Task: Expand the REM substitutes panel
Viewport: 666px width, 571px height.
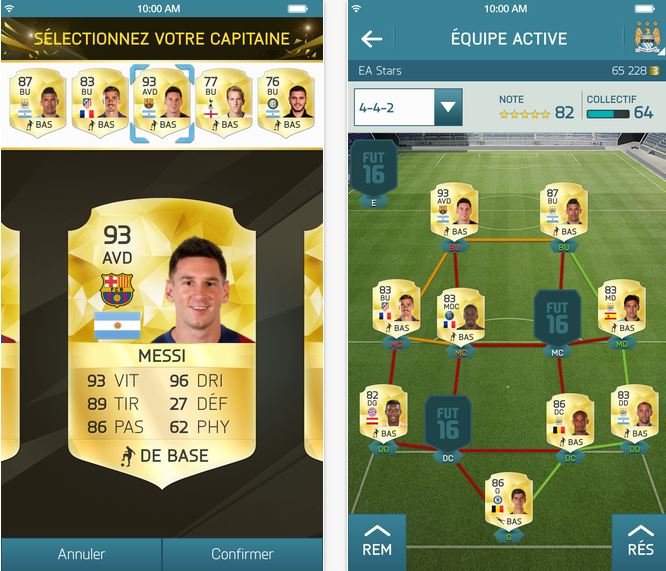Action: (377, 542)
